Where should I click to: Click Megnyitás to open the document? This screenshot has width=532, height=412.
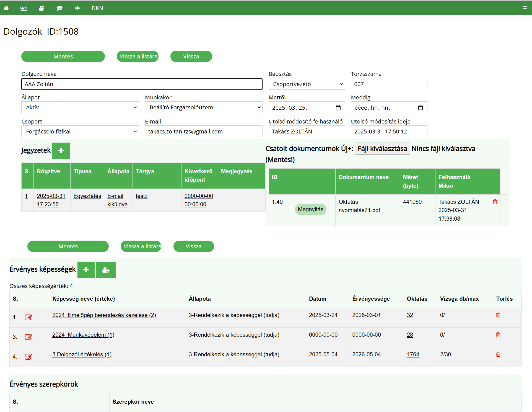[310, 209]
